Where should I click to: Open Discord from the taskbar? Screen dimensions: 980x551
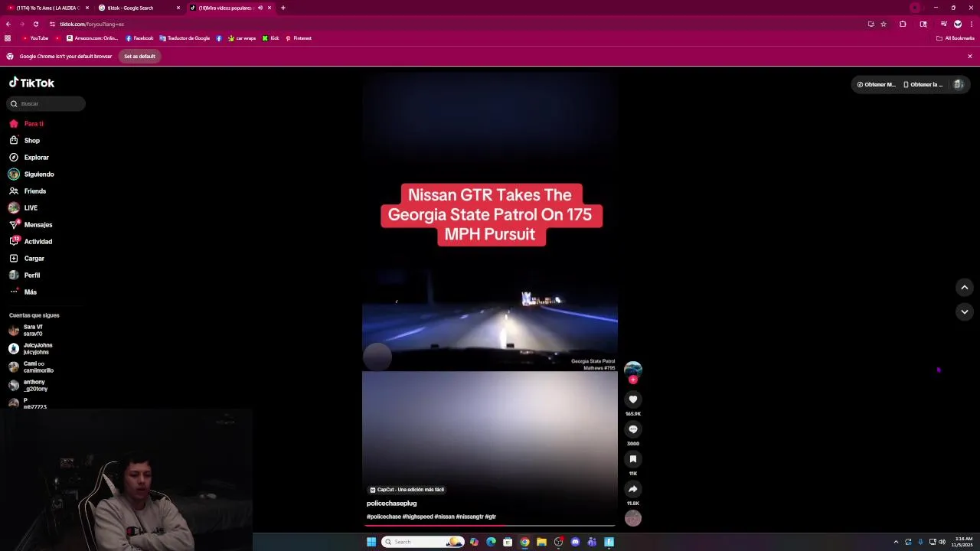click(575, 542)
